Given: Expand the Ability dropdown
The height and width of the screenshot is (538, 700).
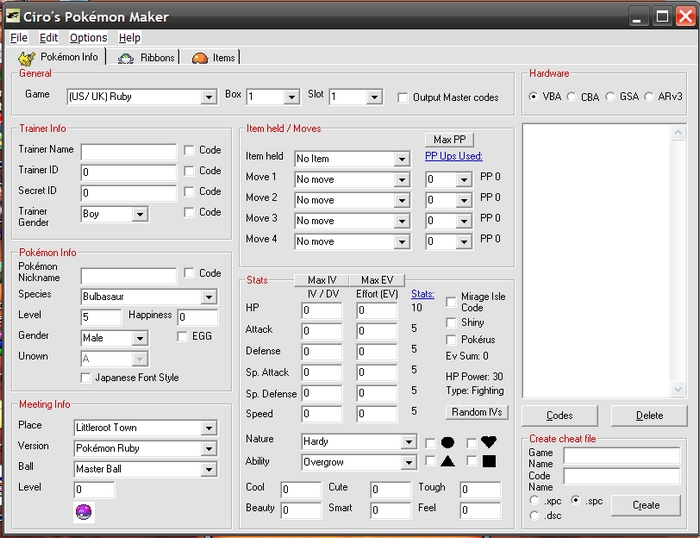Looking at the screenshot, I should [x=408, y=463].
